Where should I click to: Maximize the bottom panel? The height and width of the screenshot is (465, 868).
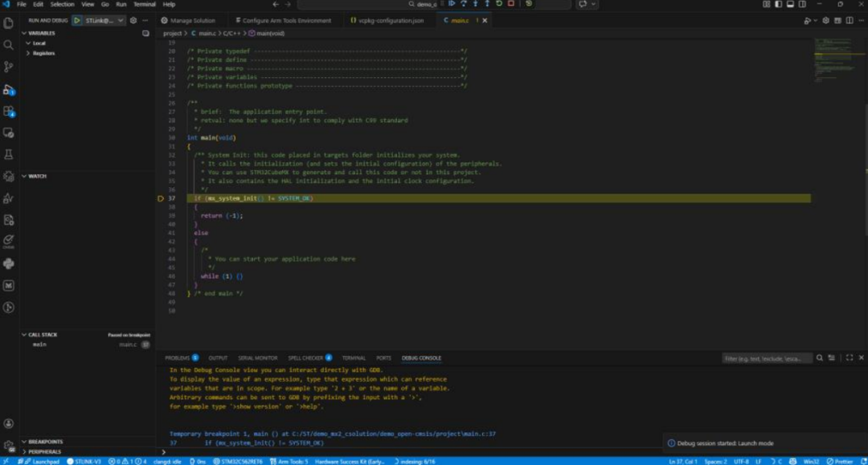coord(850,358)
